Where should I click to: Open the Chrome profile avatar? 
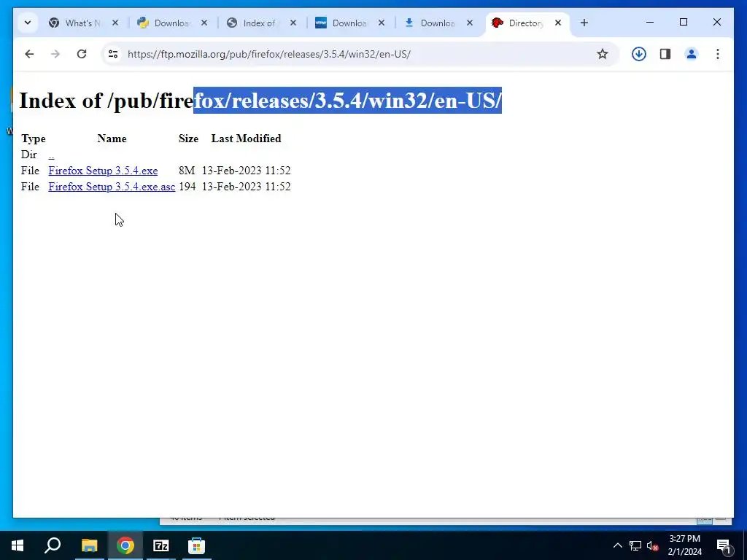pyautogui.click(x=692, y=54)
